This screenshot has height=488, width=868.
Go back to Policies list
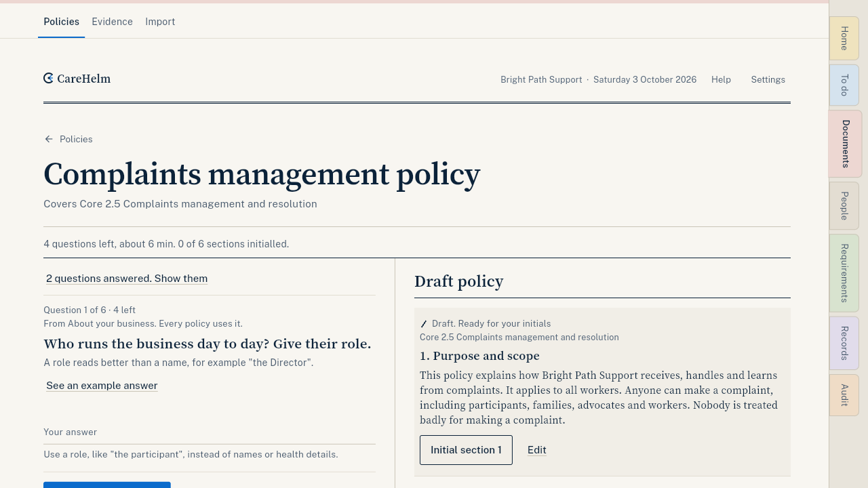click(x=76, y=139)
